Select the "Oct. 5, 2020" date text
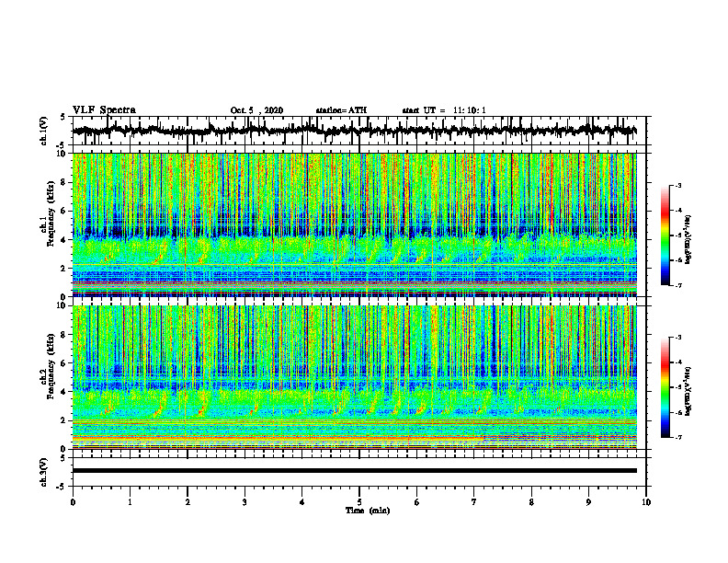Screen dimensions: 728x563 256,110
